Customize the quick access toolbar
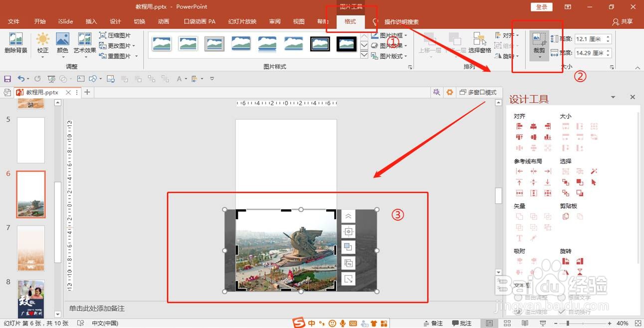644x328 pixels. [212, 79]
